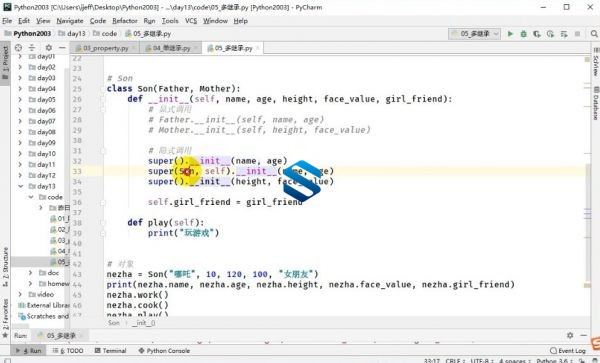This screenshot has height=363, width=600.
Task: Select Scratches and Consoles tree row
Action: pos(44,316)
